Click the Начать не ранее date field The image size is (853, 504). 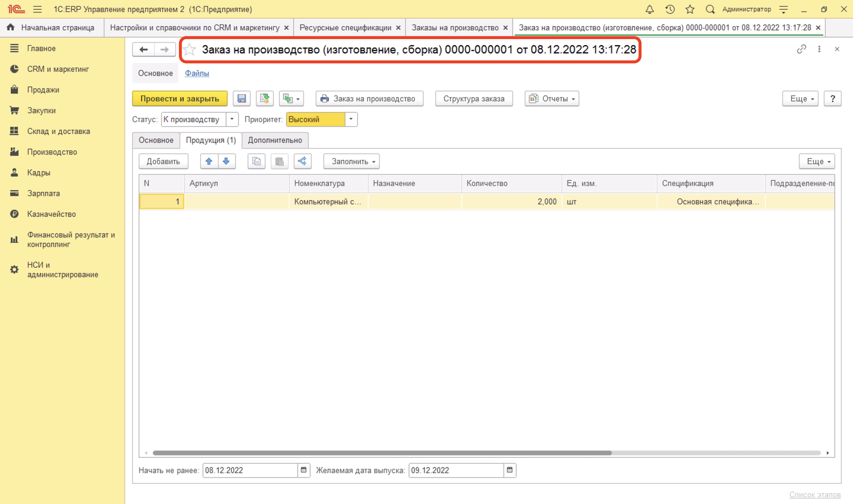[x=250, y=470]
